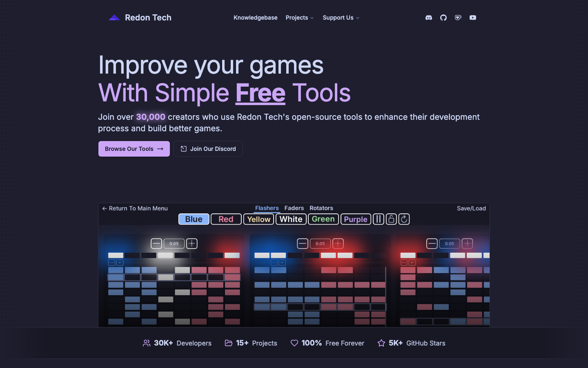
Task: Click the star icon beside 5K+ GitHub Stars
Action: click(381, 343)
